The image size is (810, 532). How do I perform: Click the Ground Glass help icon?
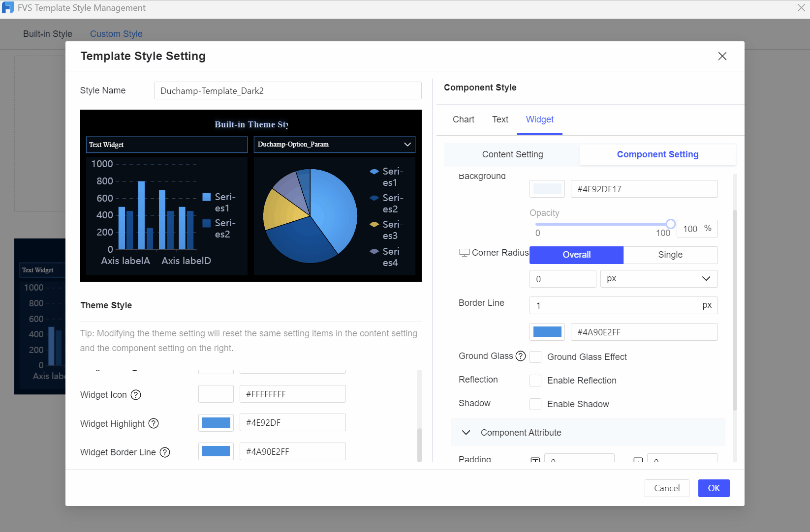(x=521, y=356)
